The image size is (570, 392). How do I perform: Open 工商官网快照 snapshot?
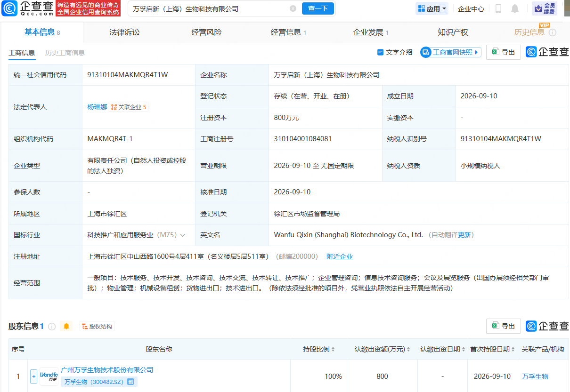coord(451,52)
